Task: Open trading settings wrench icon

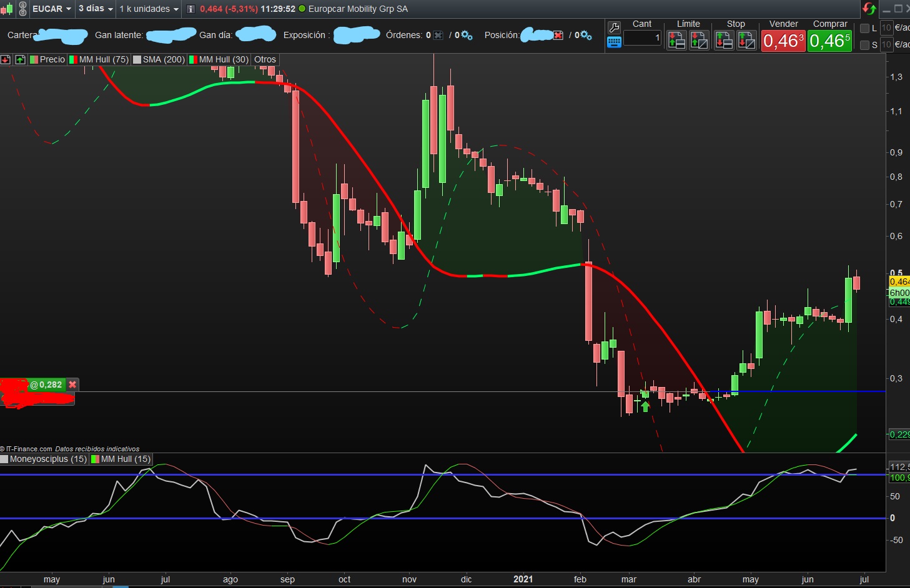Action: coord(614,27)
